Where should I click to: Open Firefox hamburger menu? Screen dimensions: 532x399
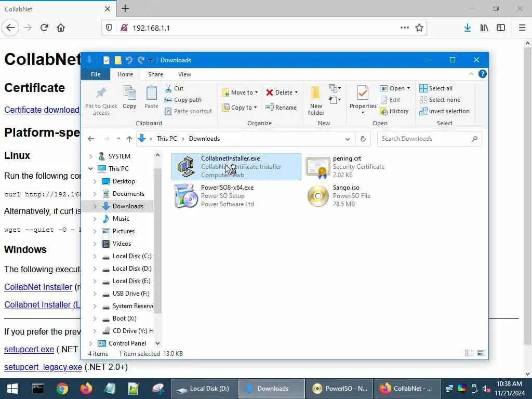[522, 28]
